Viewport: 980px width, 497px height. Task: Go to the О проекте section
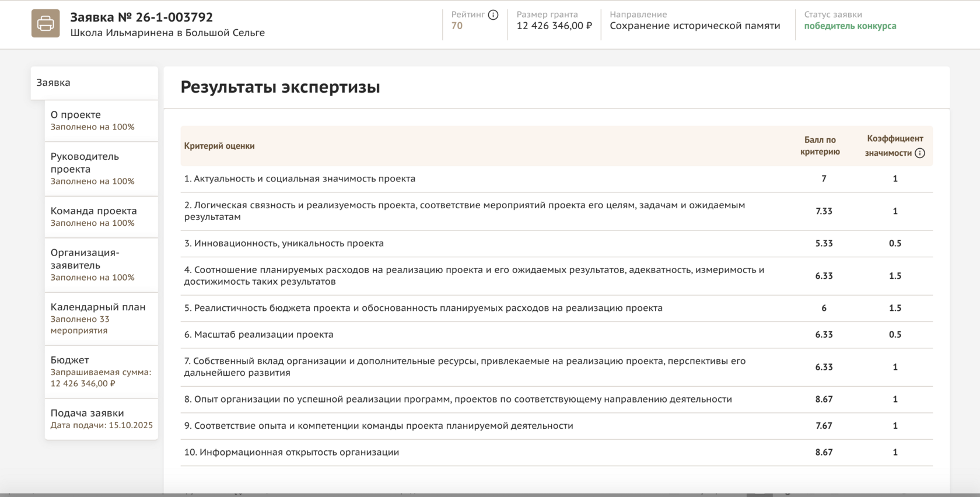tap(101, 121)
